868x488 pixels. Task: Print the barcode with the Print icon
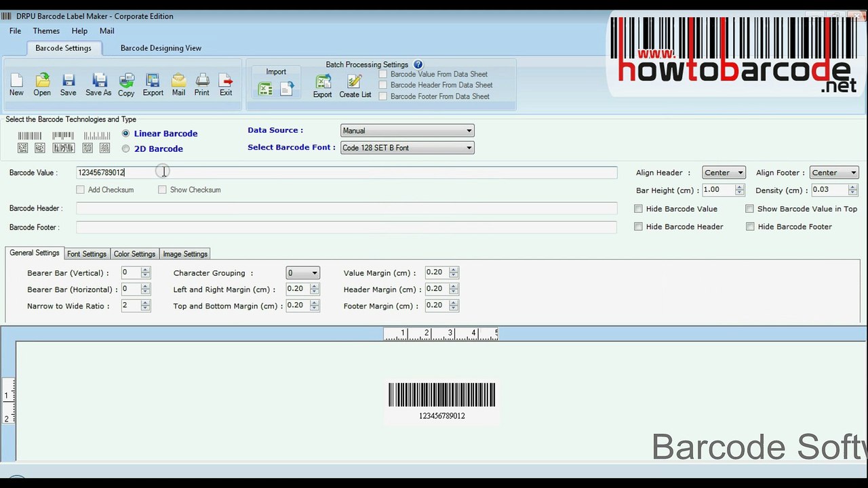tap(202, 85)
